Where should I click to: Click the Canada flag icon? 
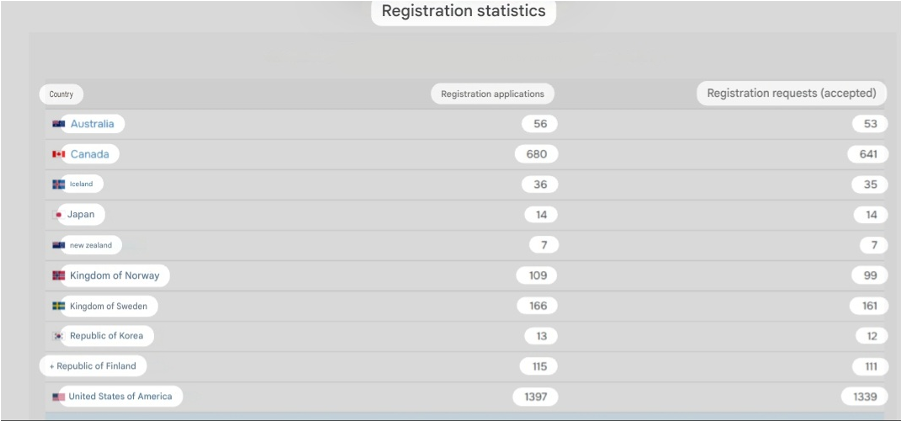(x=58, y=154)
